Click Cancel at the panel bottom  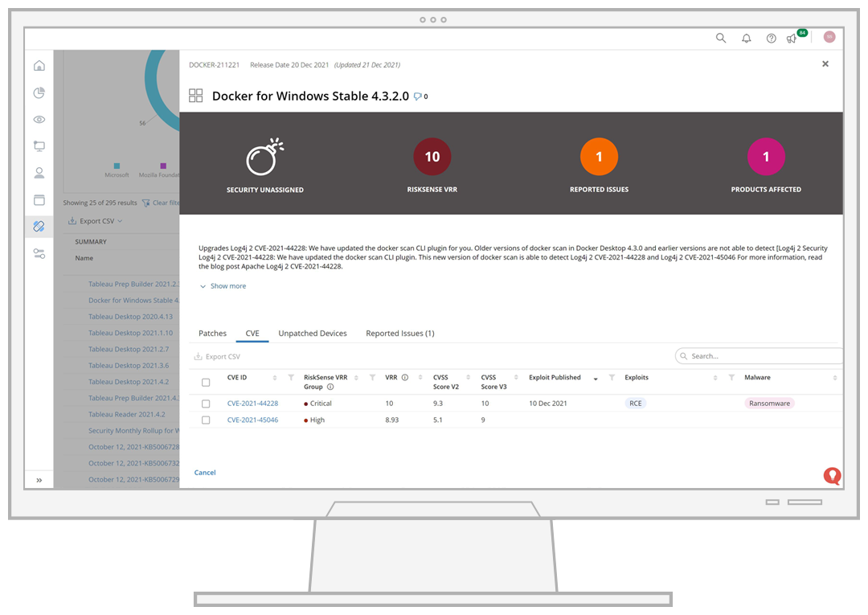pyautogui.click(x=205, y=473)
